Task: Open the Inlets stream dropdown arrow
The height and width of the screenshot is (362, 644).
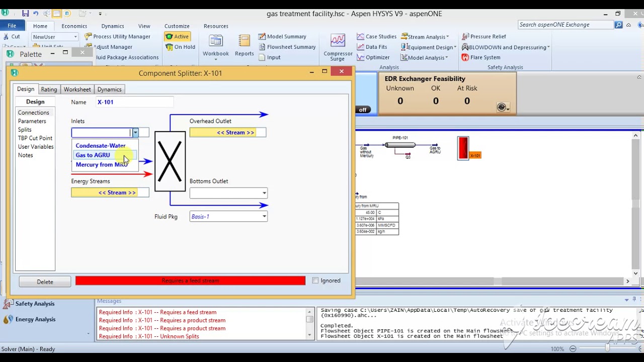Action: coord(135,133)
